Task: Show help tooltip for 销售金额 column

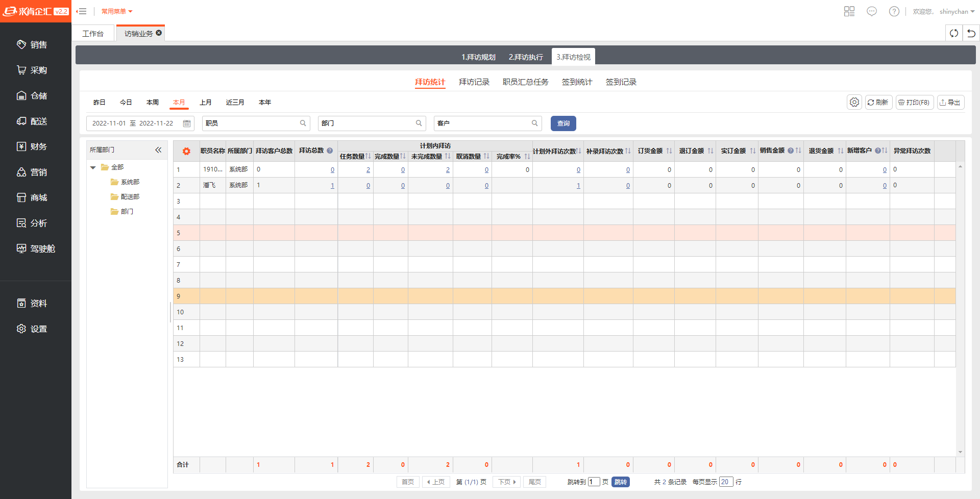Action: [791, 151]
